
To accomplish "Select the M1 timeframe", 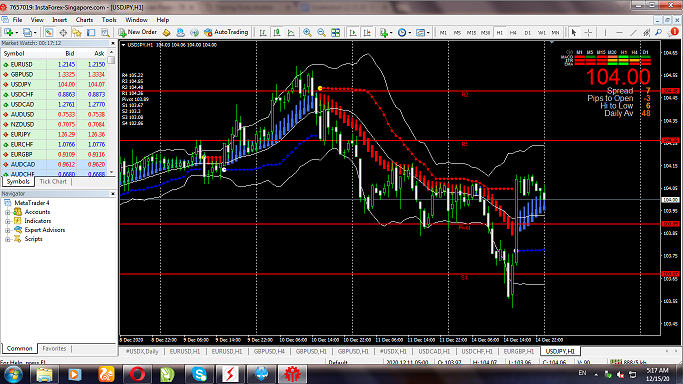I will pos(443,33).
